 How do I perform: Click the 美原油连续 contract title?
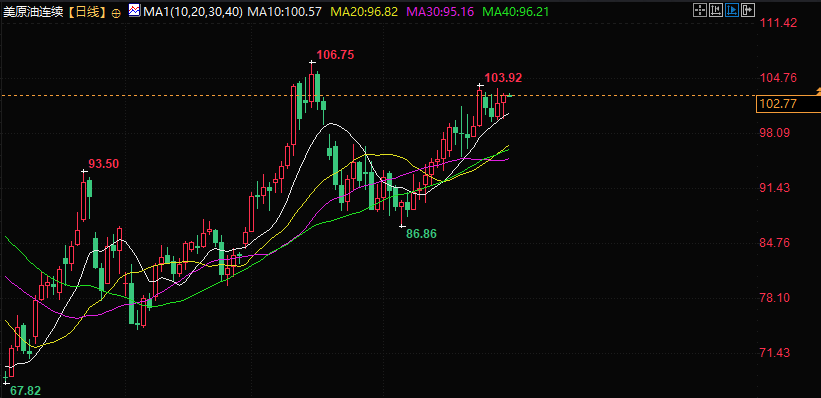click(34, 12)
